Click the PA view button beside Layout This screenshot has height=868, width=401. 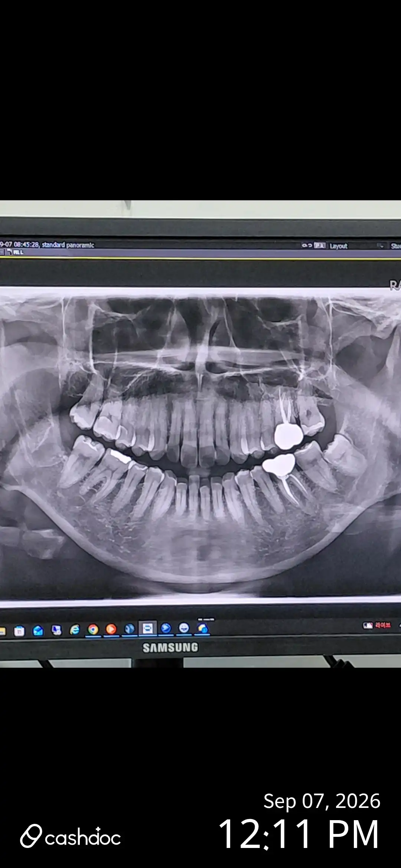click(320, 246)
